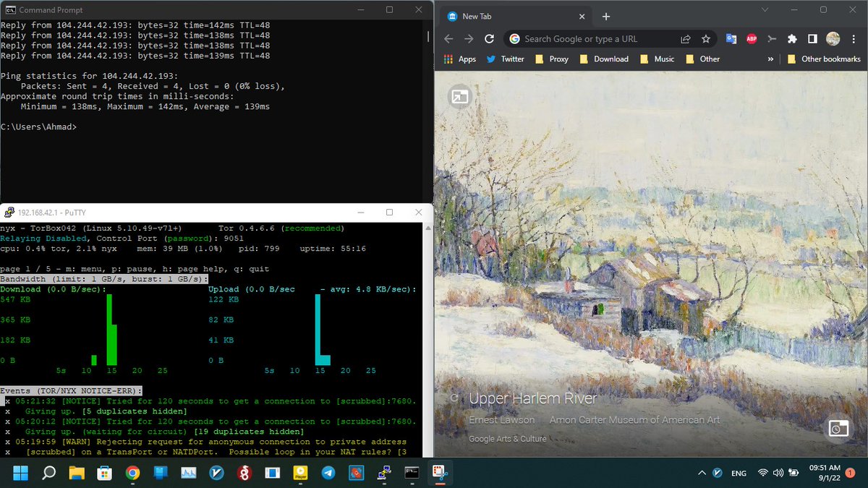The image size is (868, 488).
Task: Reload the page in Chrome
Action: [x=489, y=38]
